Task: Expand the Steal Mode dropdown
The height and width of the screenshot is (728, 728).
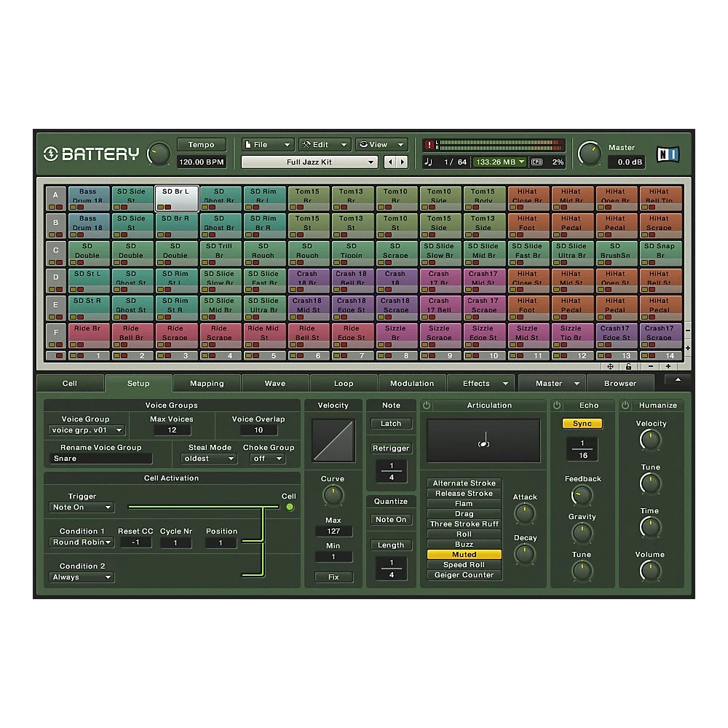Action: [x=209, y=459]
